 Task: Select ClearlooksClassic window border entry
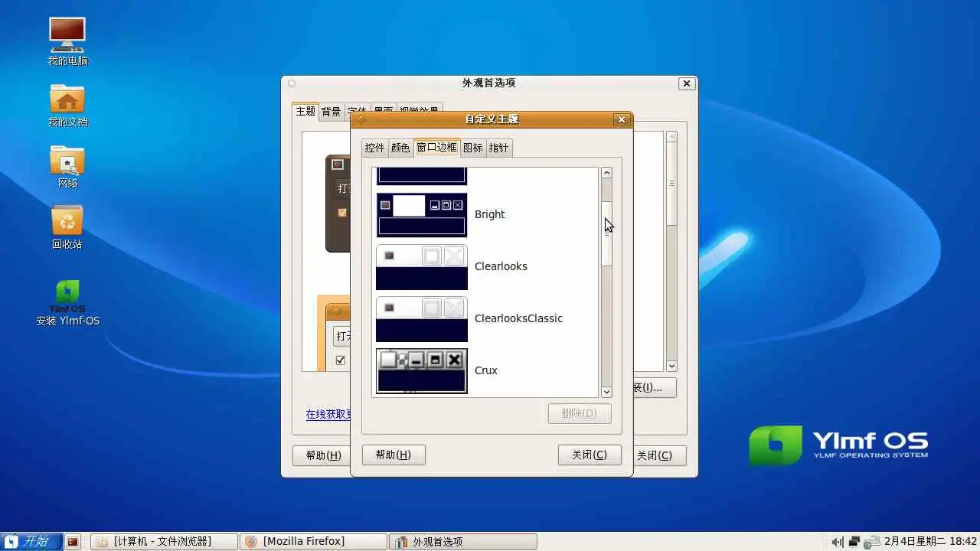point(485,318)
